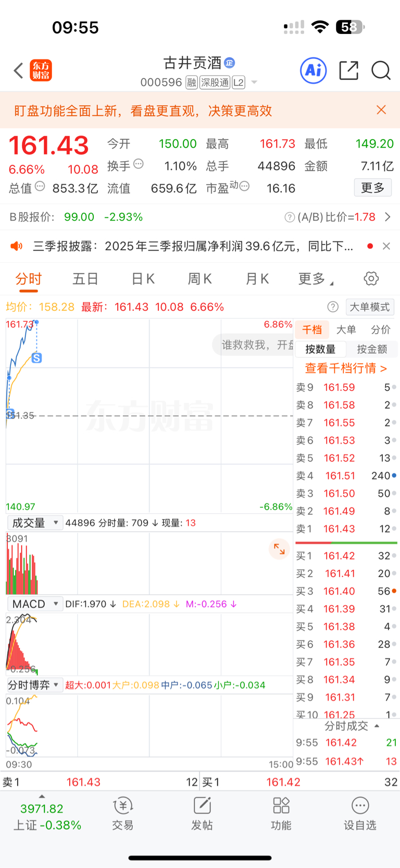Select the 大单 tab
This screenshot has height=868, width=400.
(346, 329)
